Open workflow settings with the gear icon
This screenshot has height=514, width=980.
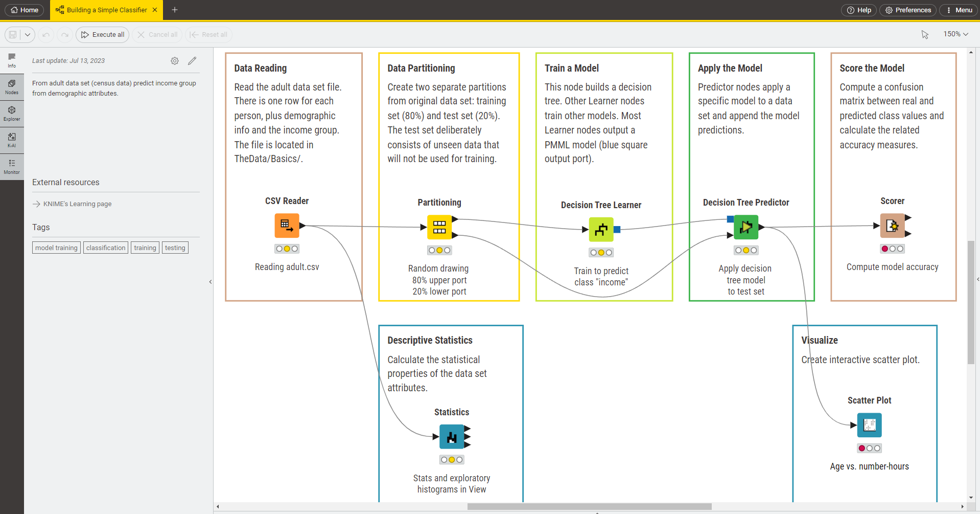point(175,61)
